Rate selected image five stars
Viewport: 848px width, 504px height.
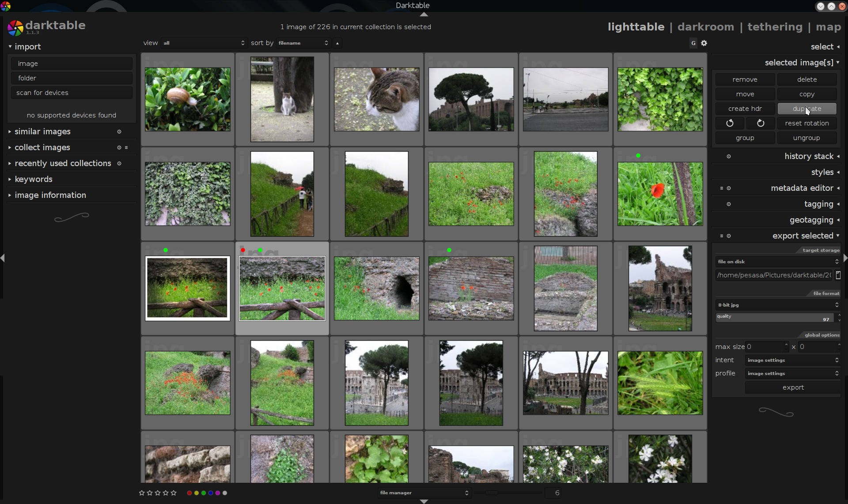coord(174,493)
